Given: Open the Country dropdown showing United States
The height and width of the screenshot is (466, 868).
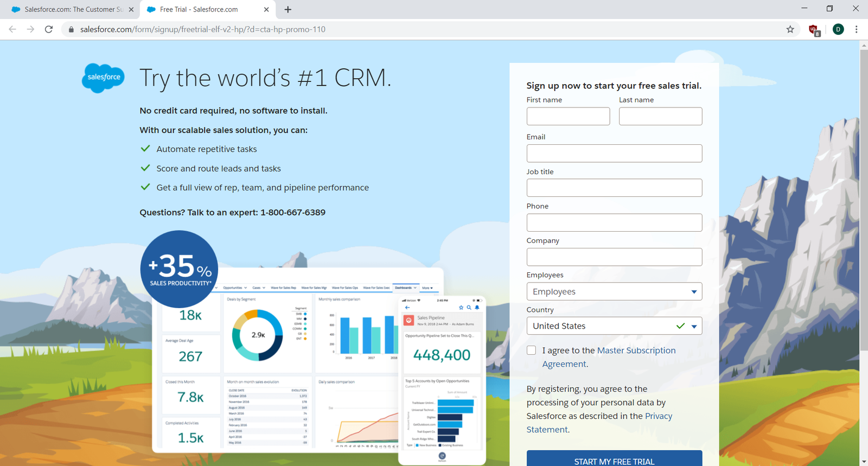Looking at the screenshot, I should 614,326.
